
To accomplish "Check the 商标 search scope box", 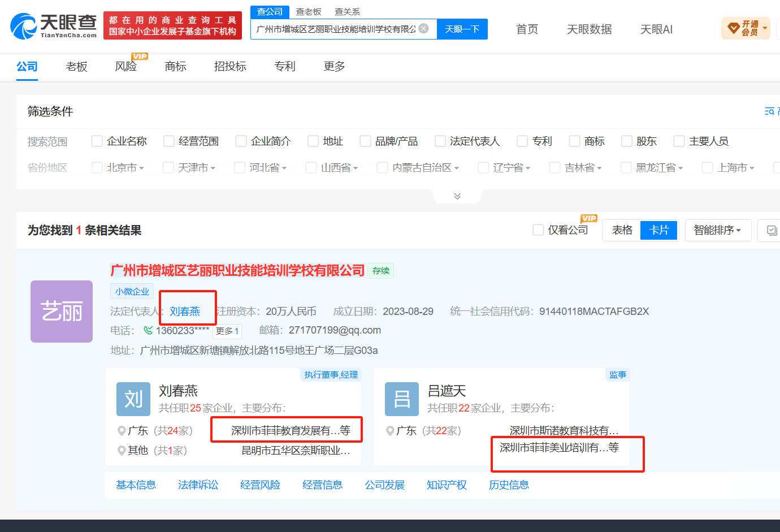I will click(x=574, y=141).
